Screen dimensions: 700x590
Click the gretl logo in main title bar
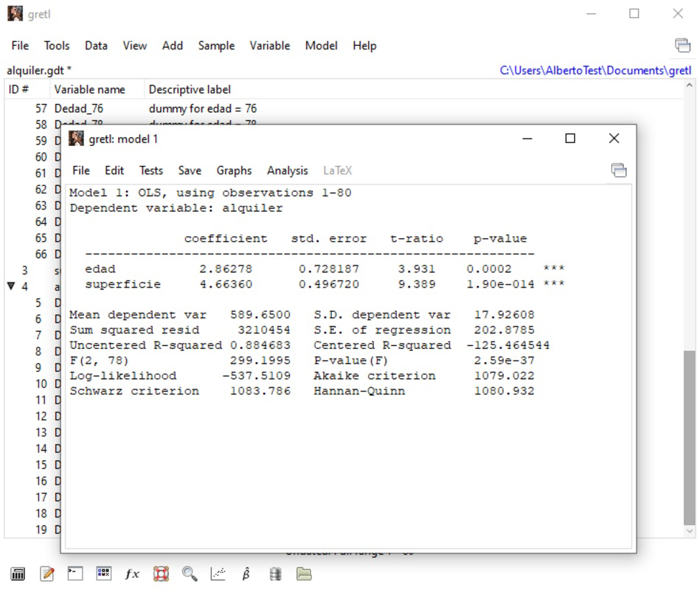tap(15, 13)
